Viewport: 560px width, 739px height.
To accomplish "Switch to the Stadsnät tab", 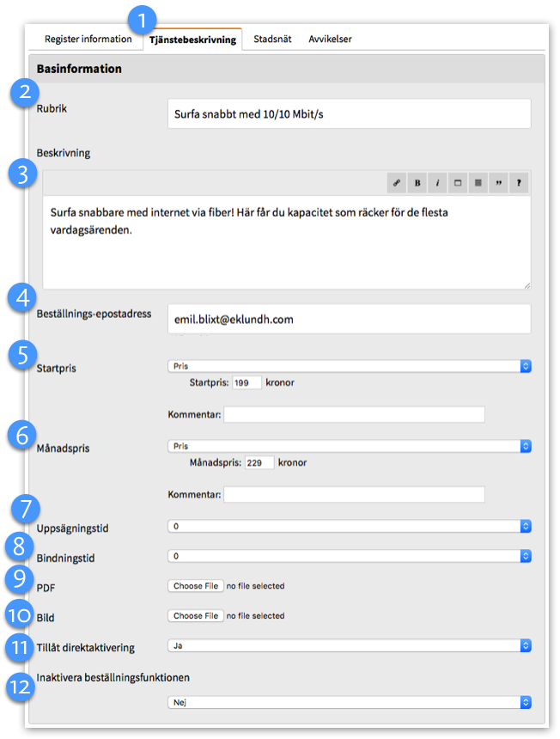I will click(271, 39).
